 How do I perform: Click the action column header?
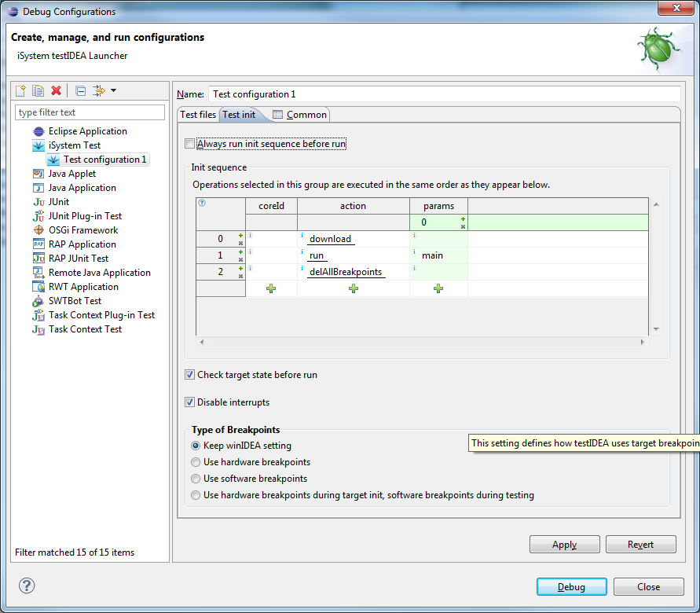tap(353, 206)
